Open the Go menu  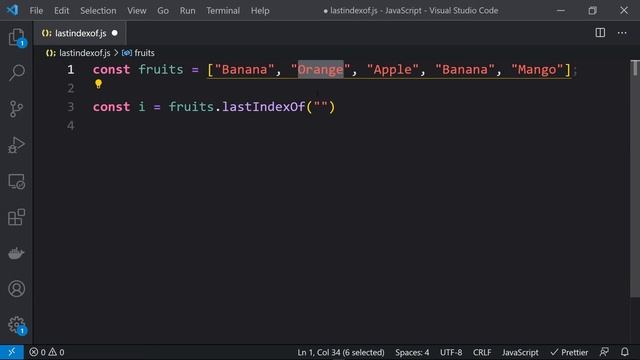click(163, 11)
